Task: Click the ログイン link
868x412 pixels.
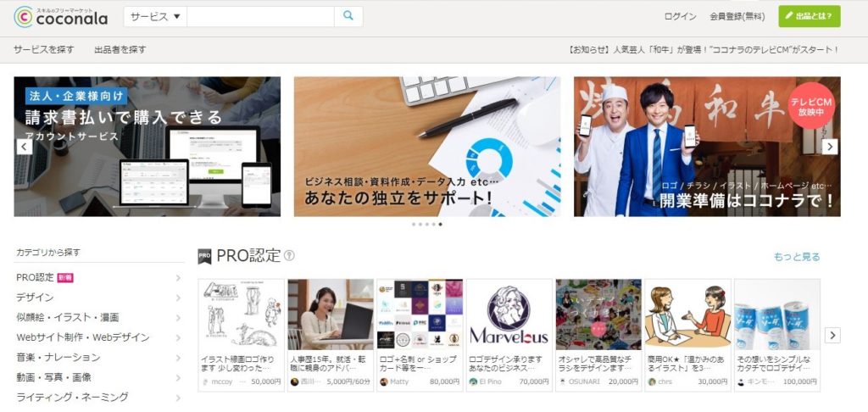Action: coord(680,17)
